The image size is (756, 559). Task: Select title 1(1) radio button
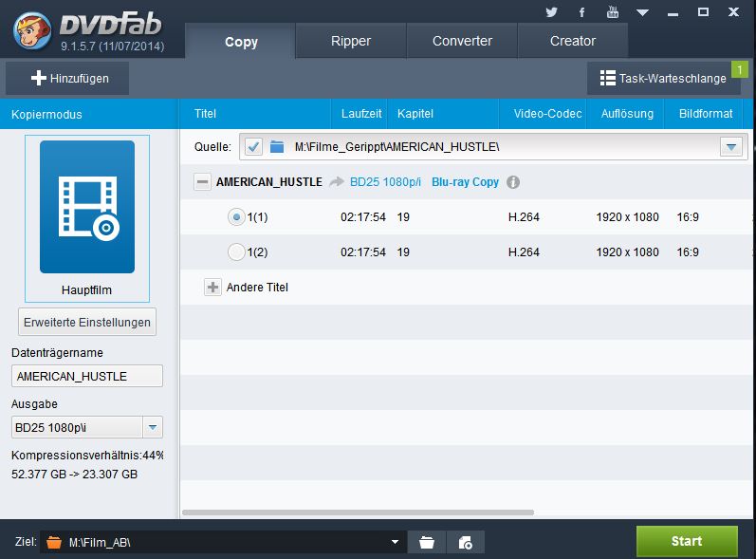tap(236, 217)
